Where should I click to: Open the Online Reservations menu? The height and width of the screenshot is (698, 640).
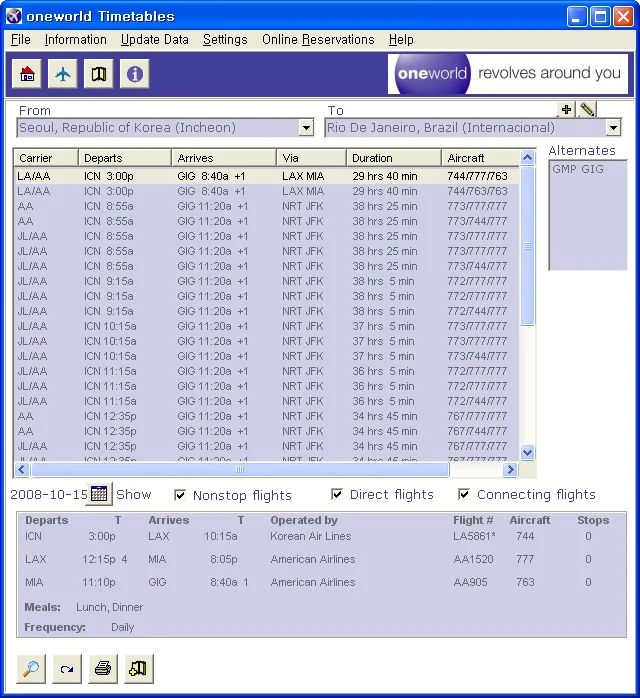pos(318,40)
